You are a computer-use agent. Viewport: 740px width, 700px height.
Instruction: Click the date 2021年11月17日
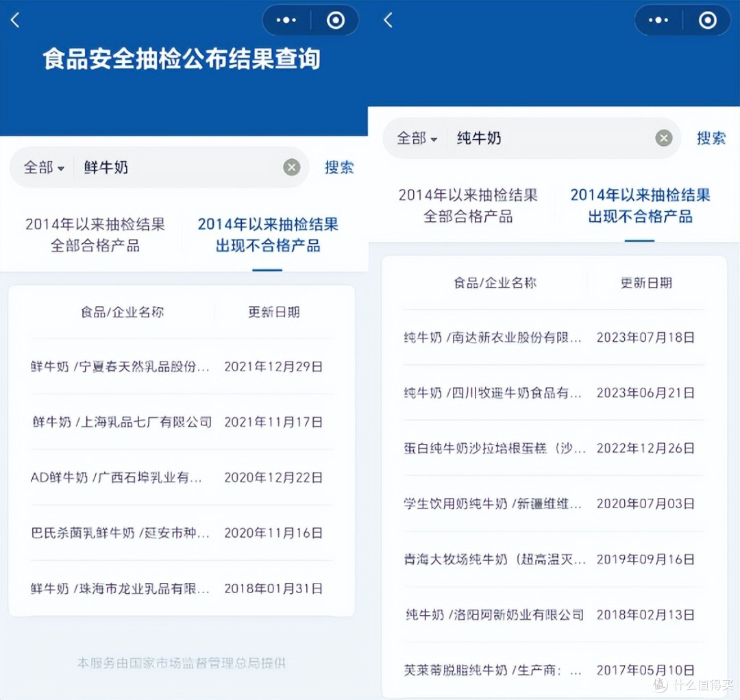[x=273, y=422]
